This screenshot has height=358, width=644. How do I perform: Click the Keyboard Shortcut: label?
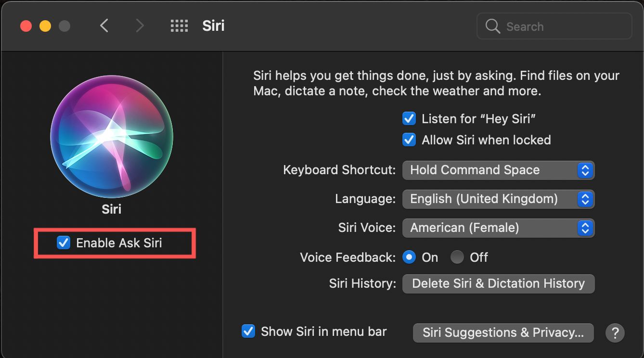[339, 170]
